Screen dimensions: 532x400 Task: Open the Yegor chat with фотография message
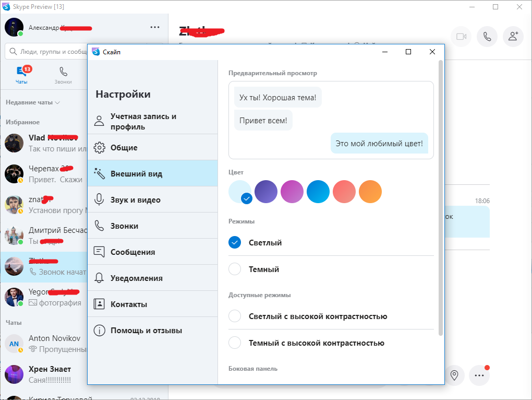point(44,297)
